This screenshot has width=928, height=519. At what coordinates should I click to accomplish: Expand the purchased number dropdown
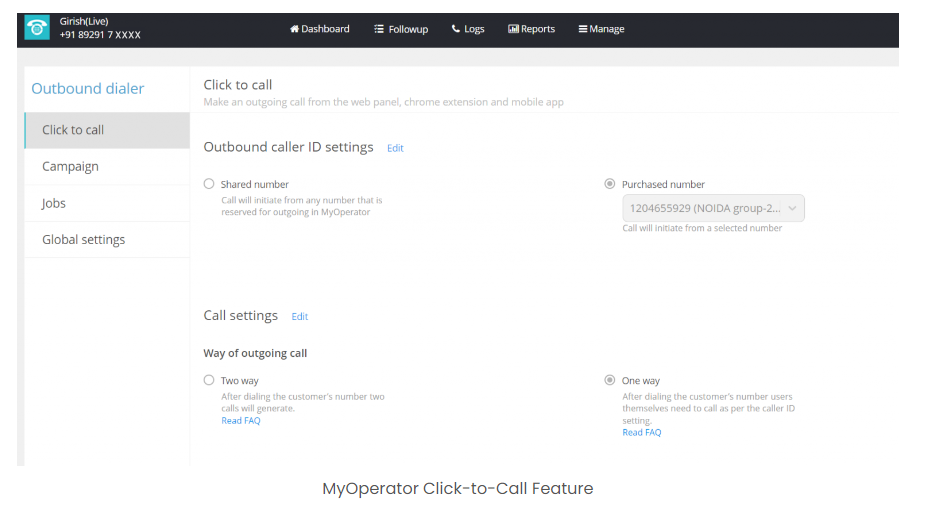pos(713,208)
